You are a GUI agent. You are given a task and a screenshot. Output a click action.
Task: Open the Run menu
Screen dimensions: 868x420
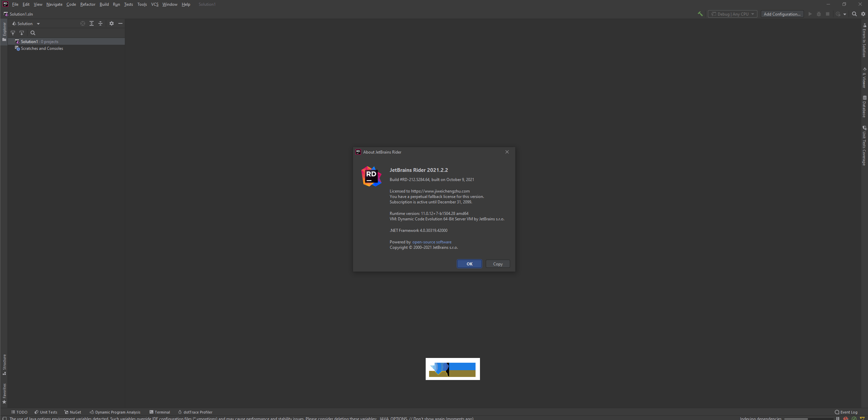[x=116, y=4]
